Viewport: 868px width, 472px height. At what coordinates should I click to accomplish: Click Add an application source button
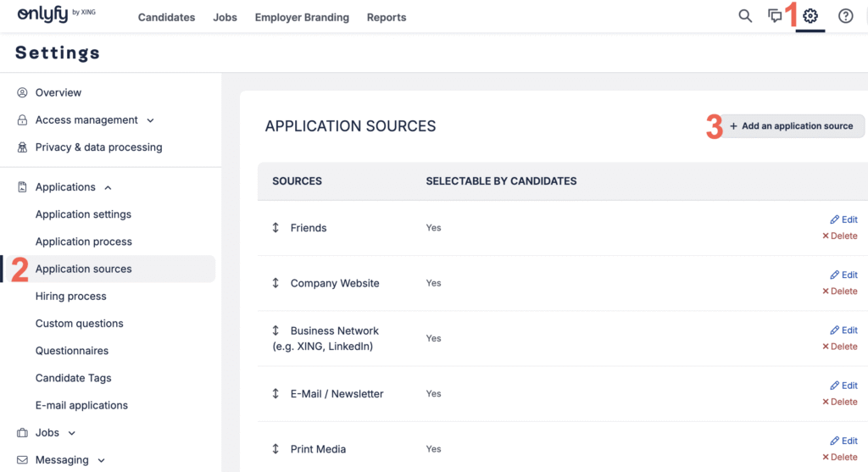[x=792, y=126]
